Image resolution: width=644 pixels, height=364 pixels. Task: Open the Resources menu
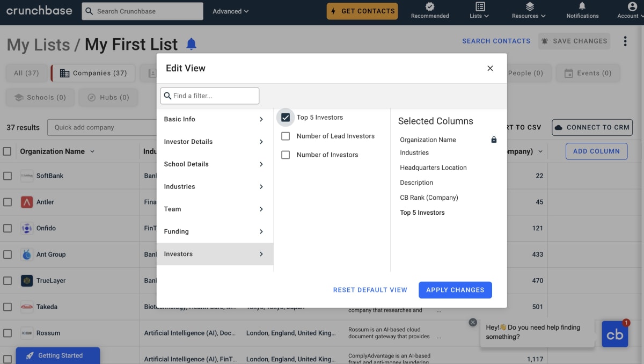tap(529, 11)
